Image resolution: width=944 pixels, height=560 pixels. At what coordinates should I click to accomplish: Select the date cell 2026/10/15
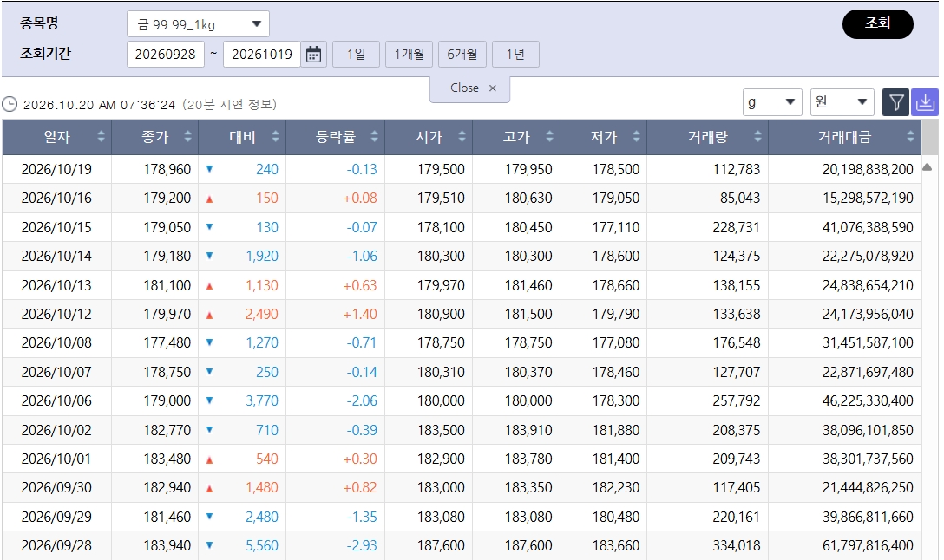click(56, 227)
